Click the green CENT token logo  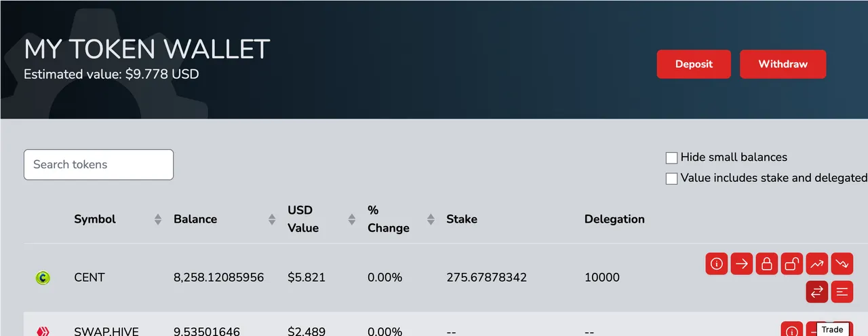pyautogui.click(x=43, y=277)
